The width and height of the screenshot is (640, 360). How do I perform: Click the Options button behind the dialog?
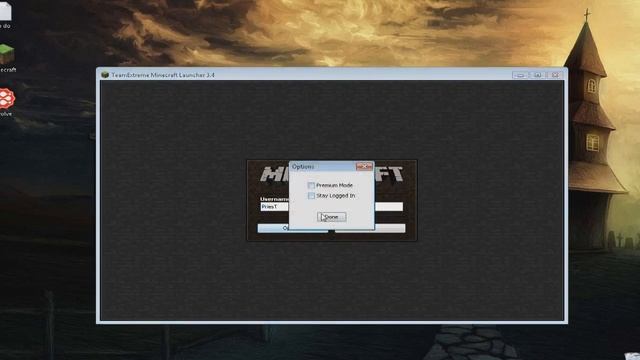point(273,228)
